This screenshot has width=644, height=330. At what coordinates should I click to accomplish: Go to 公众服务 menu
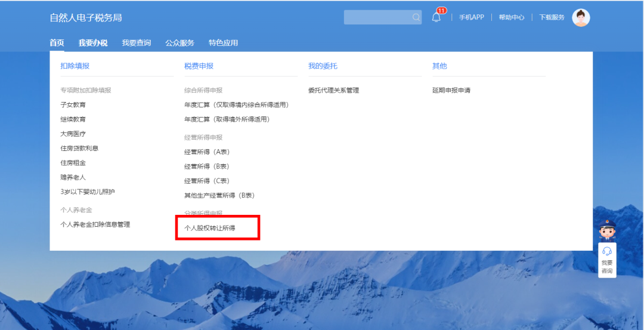[x=179, y=43]
